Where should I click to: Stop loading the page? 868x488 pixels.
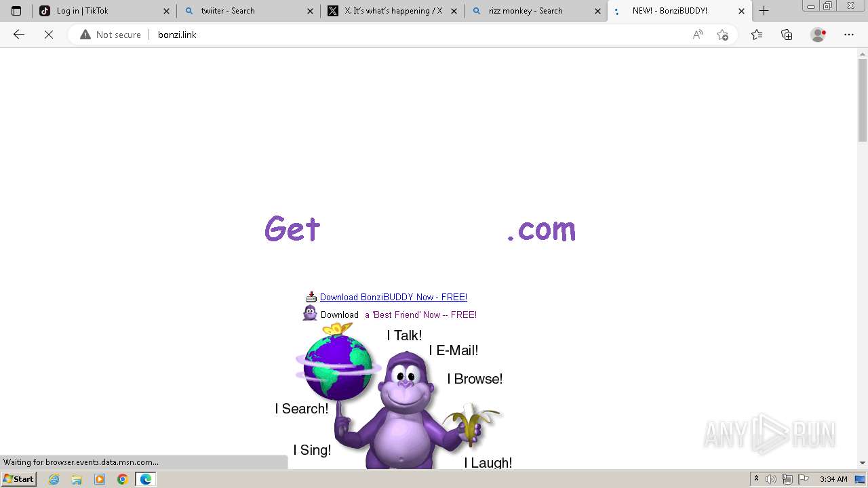coord(49,35)
